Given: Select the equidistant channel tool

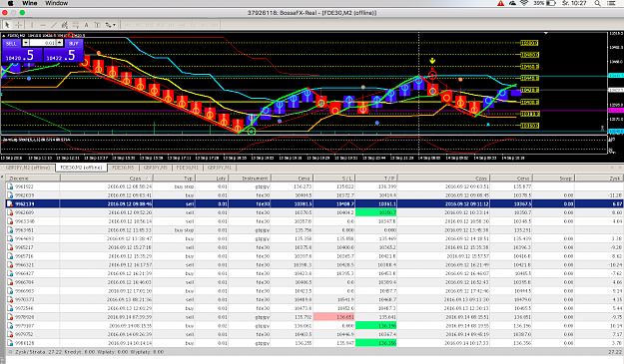Looking at the screenshot, I should 65,25.
